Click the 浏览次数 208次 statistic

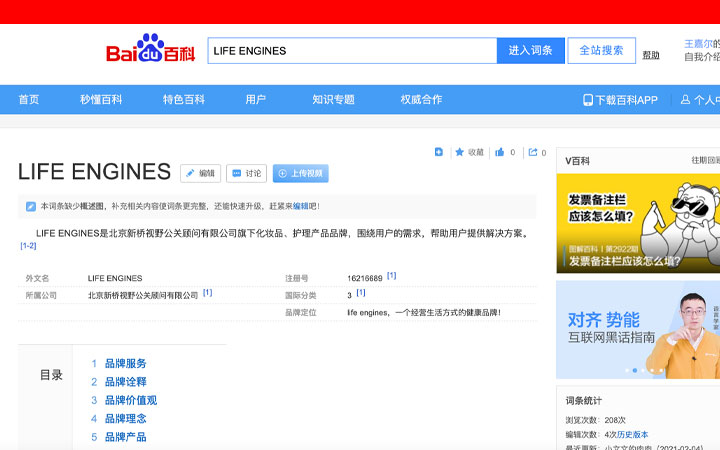(596, 420)
